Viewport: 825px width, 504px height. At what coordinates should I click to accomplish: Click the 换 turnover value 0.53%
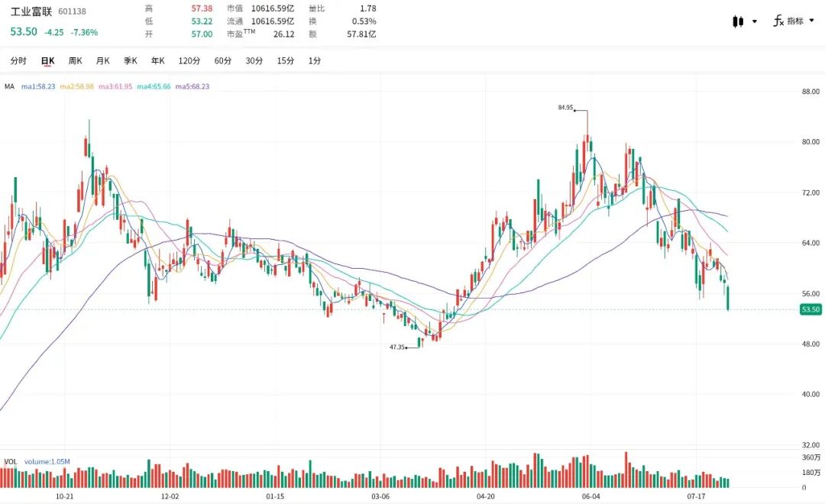click(364, 21)
